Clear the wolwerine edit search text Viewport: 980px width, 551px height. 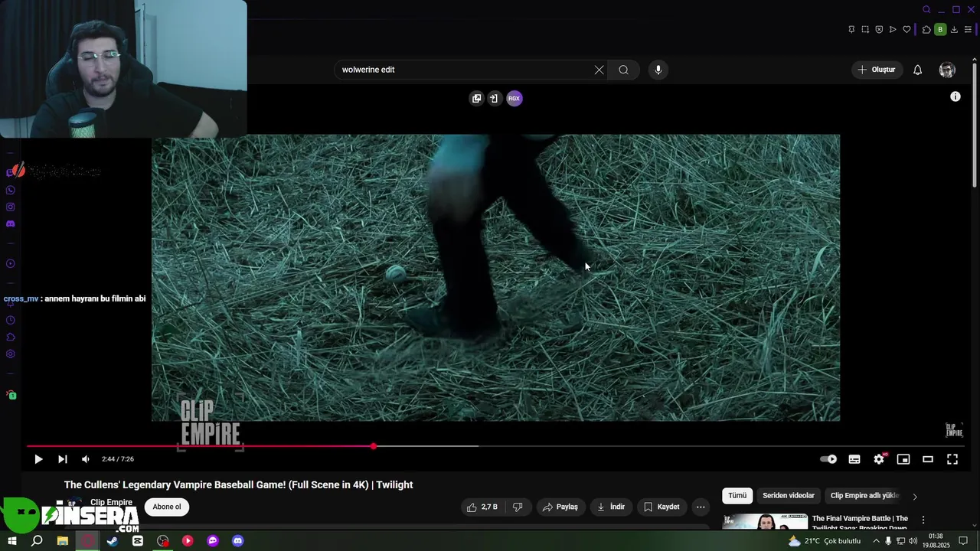(x=599, y=70)
